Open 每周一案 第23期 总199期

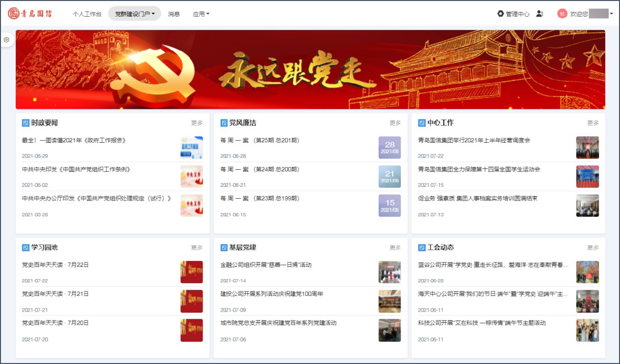259,198
